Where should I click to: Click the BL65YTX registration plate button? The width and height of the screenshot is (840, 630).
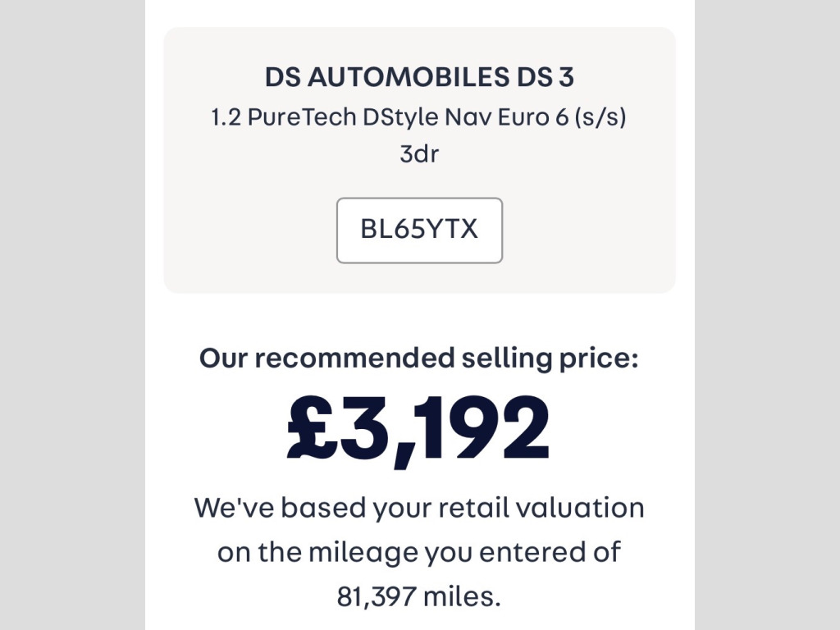(419, 230)
